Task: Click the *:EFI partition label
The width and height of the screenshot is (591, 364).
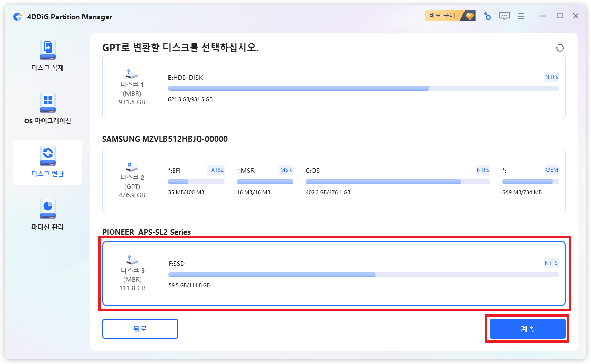Action: click(x=174, y=170)
